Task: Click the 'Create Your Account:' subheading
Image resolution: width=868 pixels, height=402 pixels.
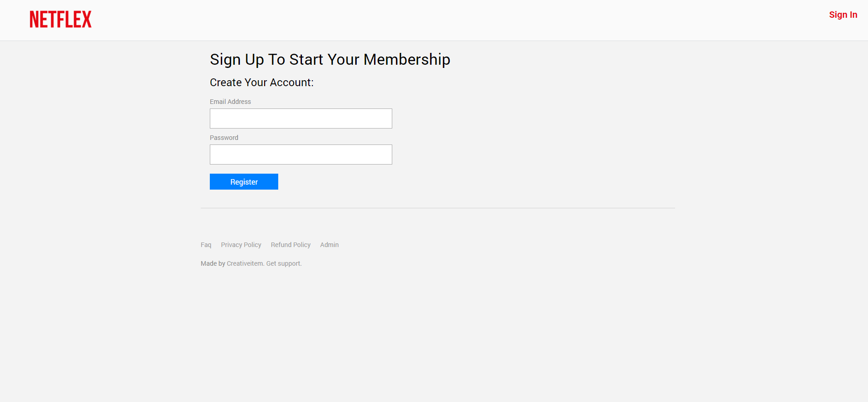Action: click(261, 82)
